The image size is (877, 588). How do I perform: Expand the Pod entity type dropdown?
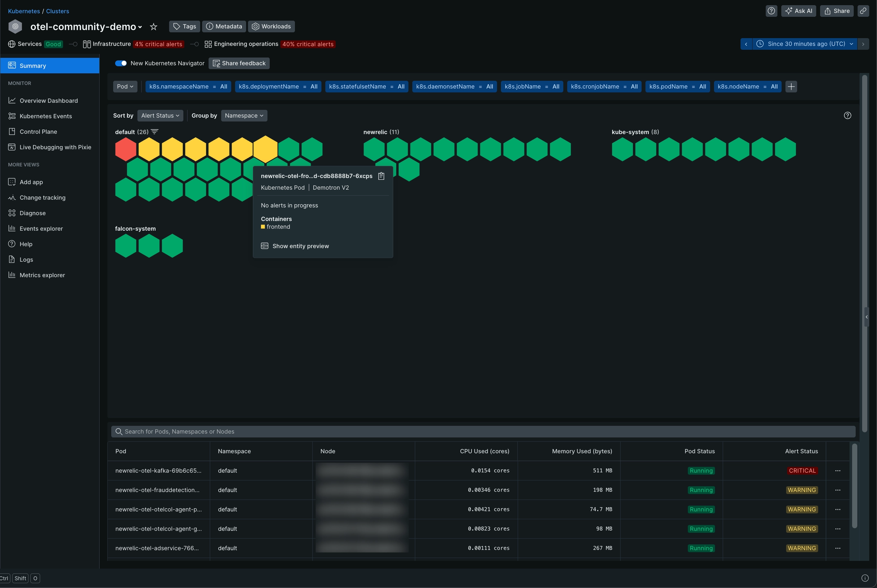(125, 87)
